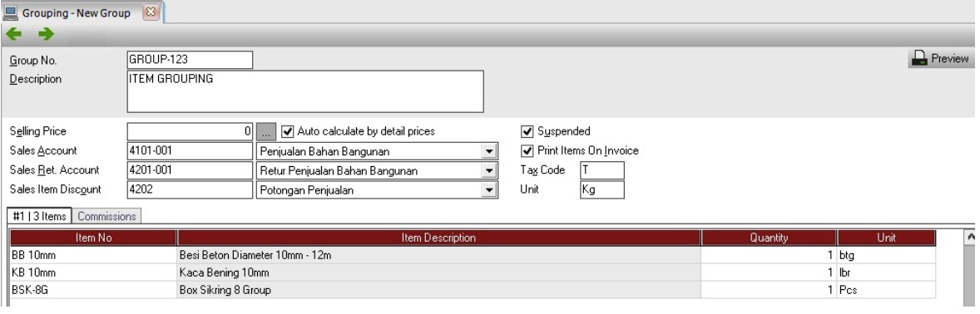Screen dimensions: 980x314
Task: Click the printer icon beside Preview
Action: point(918,59)
